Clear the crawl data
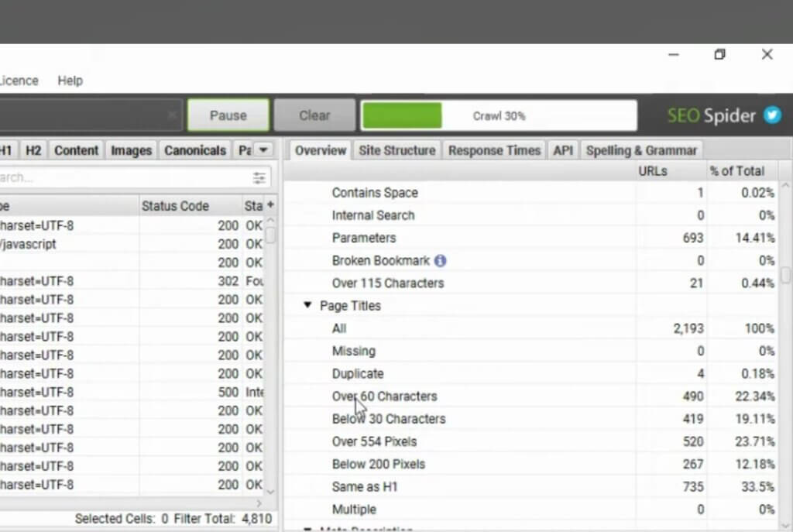The image size is (793, 532). [x=314, y=115]
